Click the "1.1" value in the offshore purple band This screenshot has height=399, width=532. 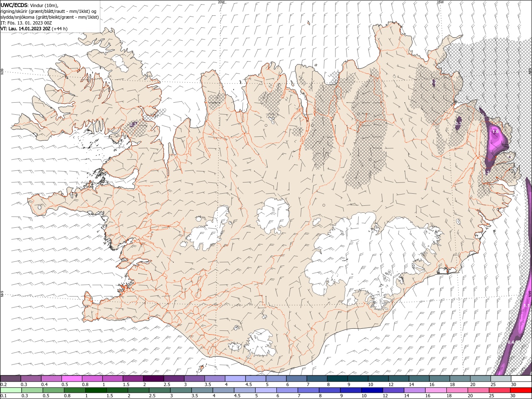pos(527,306)
